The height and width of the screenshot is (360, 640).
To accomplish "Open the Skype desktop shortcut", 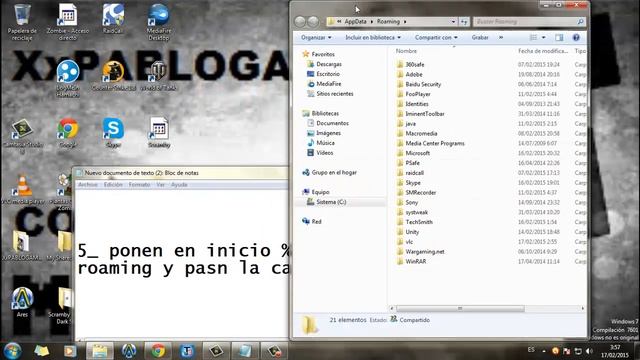I will coord(113,133).
